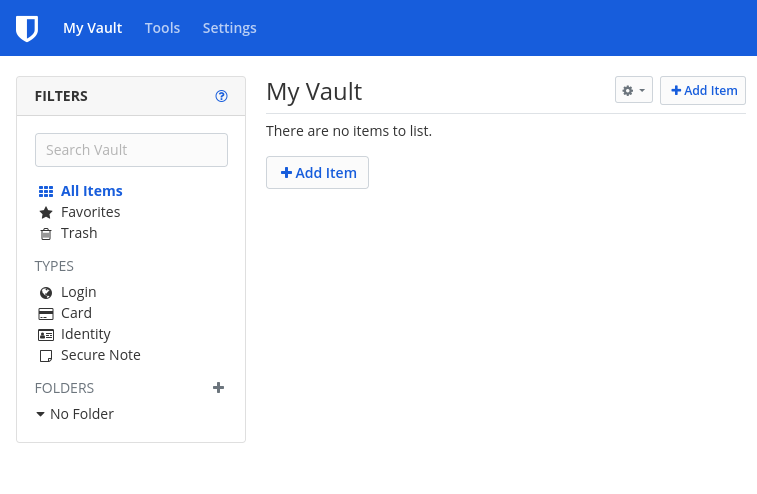This screenshot has width=757, height=494.
Task: Click the Identity card icon
Action: pos(46,335)
